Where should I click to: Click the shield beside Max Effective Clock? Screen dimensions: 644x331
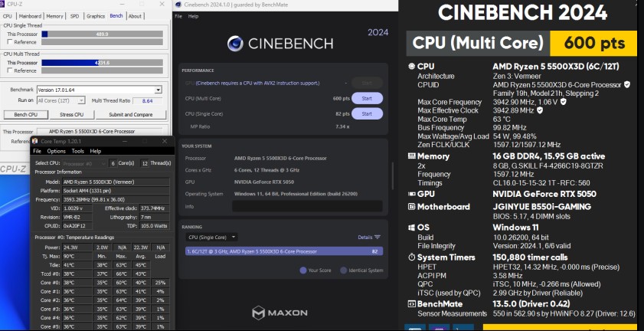pyautogui.click(x=540, y=110)
